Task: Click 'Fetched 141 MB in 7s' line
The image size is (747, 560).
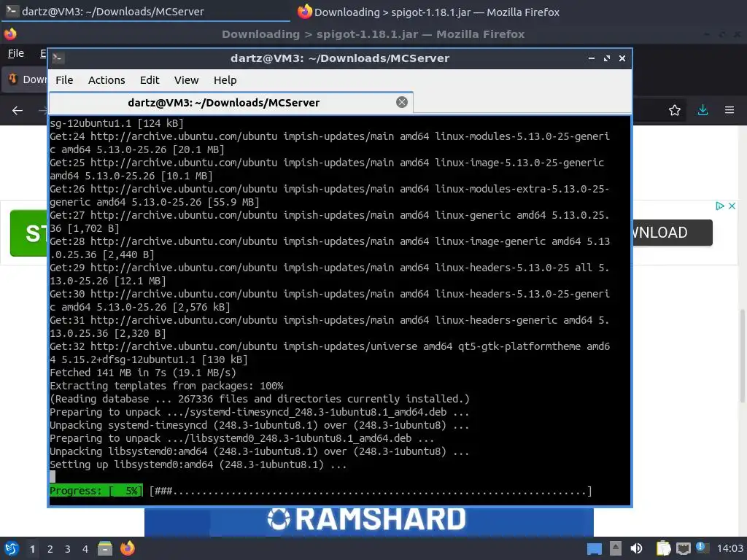Action: [143, 373]
